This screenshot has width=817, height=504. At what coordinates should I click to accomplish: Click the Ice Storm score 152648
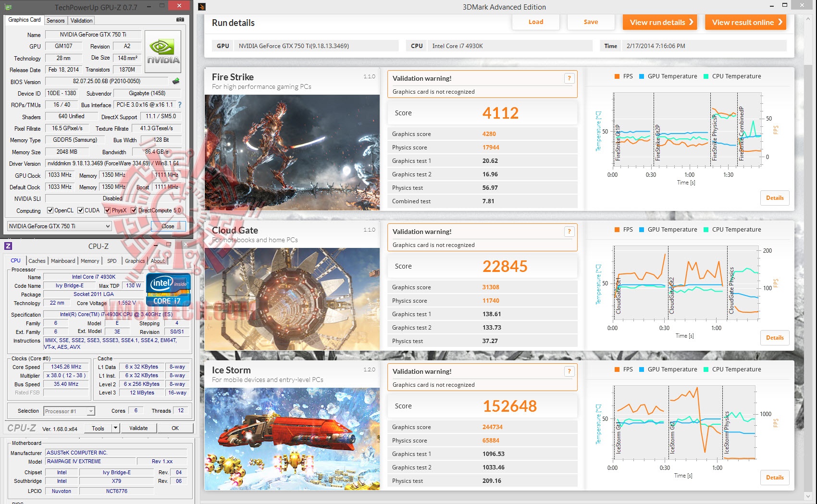tap(510, 406)
